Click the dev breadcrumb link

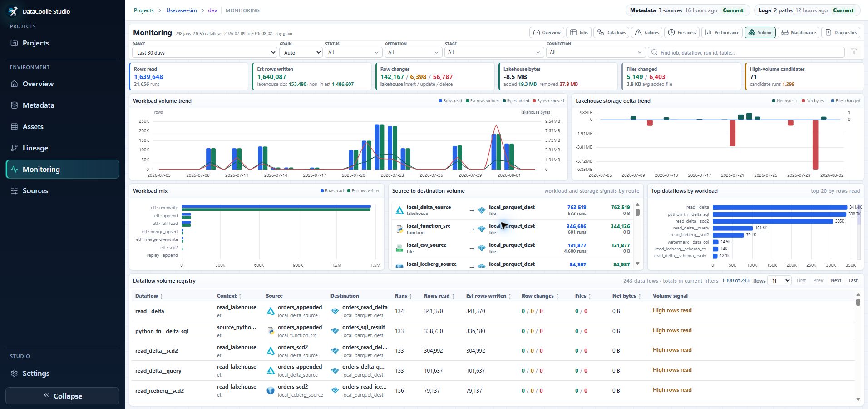point(212,10)
